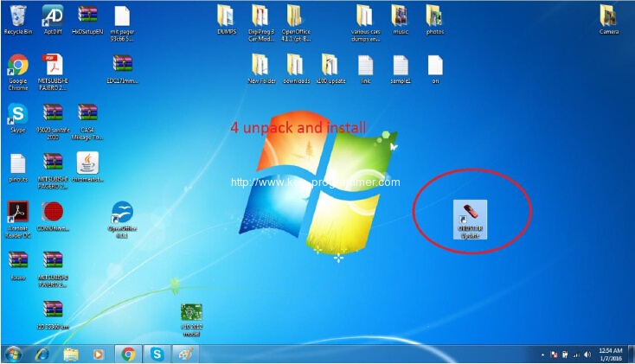This screenshot has width=635, height=364.
Task: Select the OBDSTAR Update desktop shortcut
Action: pos(470,220)
